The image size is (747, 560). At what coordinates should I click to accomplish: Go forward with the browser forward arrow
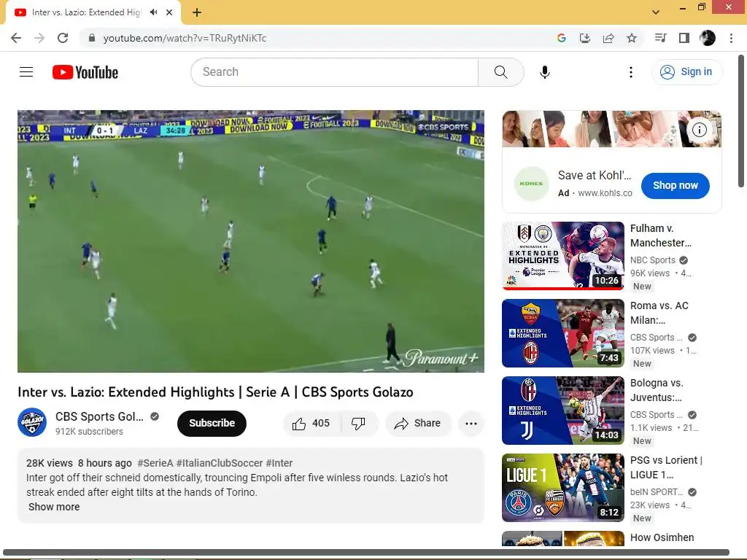(39, 38)
